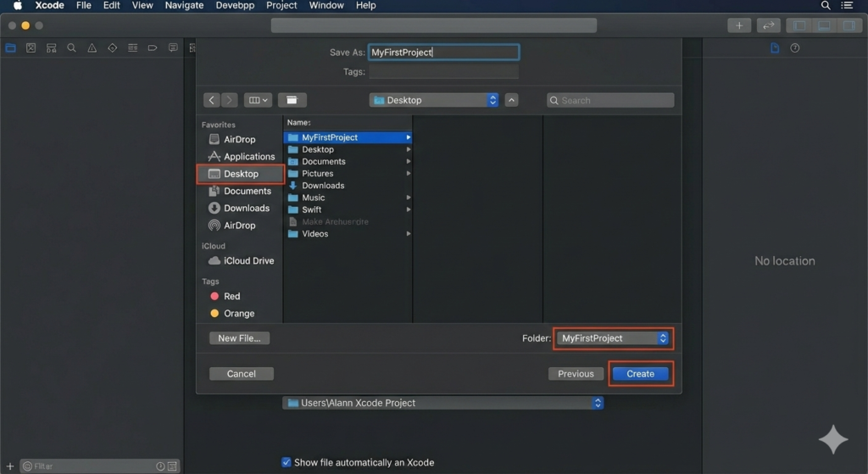Show the Quick Help inspector icon

click(794, 48)
